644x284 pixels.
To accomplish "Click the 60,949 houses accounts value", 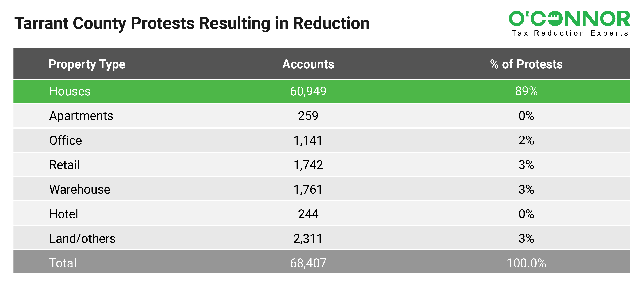I will point(308,91).
